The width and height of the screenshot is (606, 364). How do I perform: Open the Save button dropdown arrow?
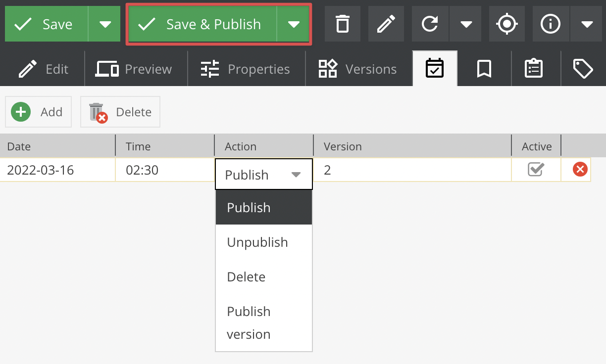[105, 23]
